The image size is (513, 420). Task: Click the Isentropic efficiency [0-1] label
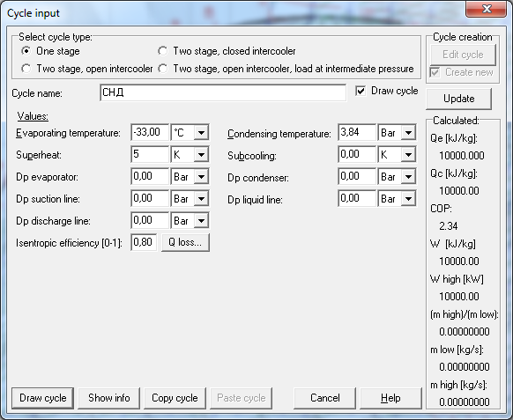point(69,243)
